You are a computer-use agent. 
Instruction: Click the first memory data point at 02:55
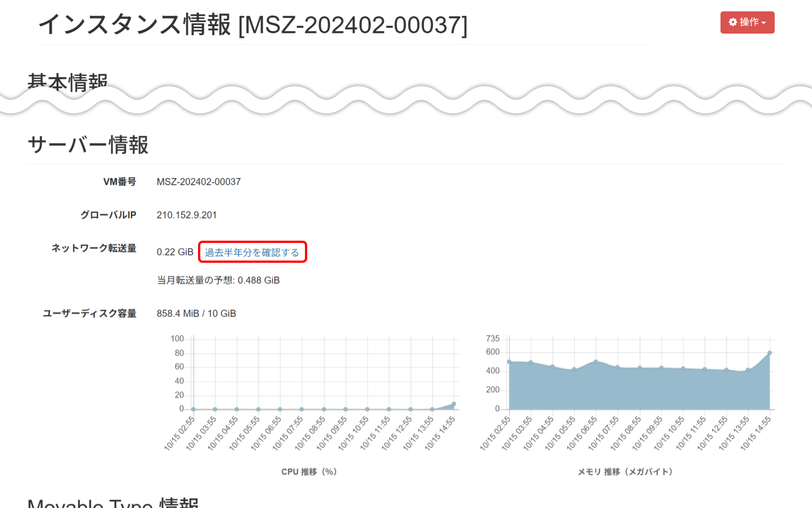click(509, 362)
